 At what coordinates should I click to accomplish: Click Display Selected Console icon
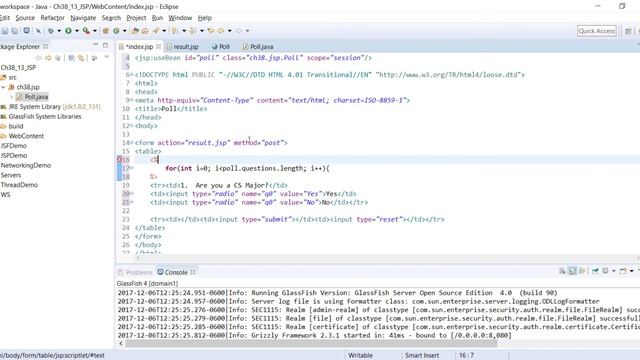pos(606,271)
